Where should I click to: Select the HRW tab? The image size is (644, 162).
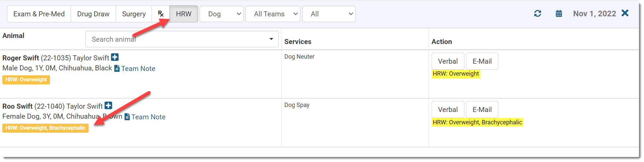tap(184, 14)
